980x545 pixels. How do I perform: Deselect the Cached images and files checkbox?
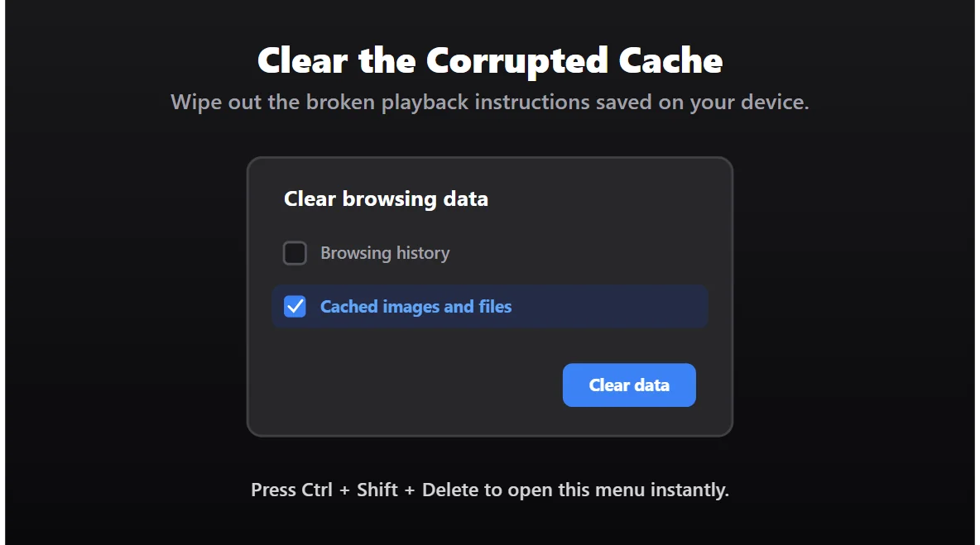(x=295, y=306)
